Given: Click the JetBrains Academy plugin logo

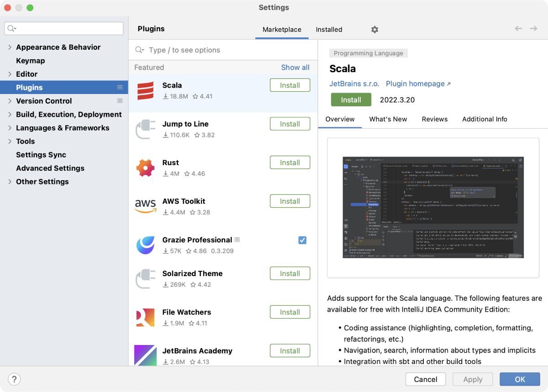Looking at the screenshot, I should pos(146,355).
